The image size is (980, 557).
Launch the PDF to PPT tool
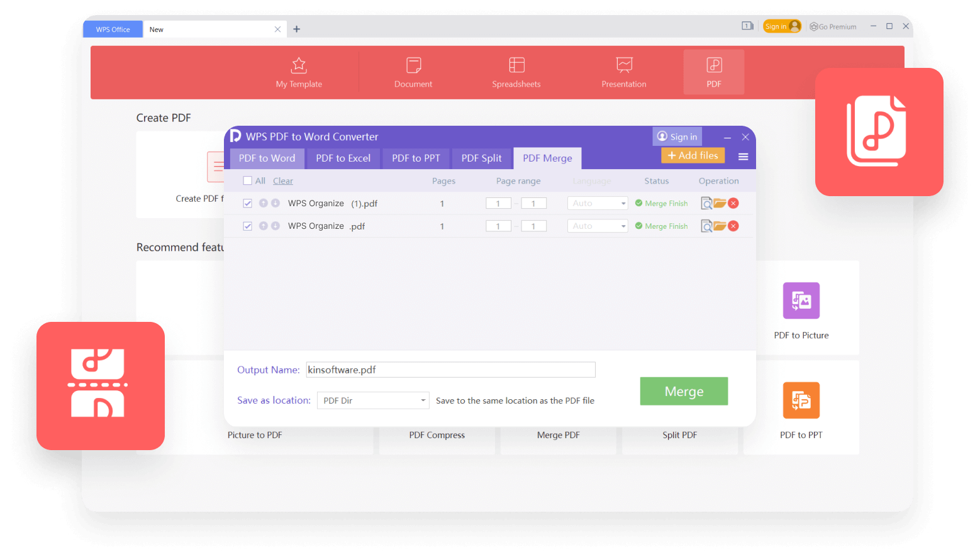(x=801, y=409)
